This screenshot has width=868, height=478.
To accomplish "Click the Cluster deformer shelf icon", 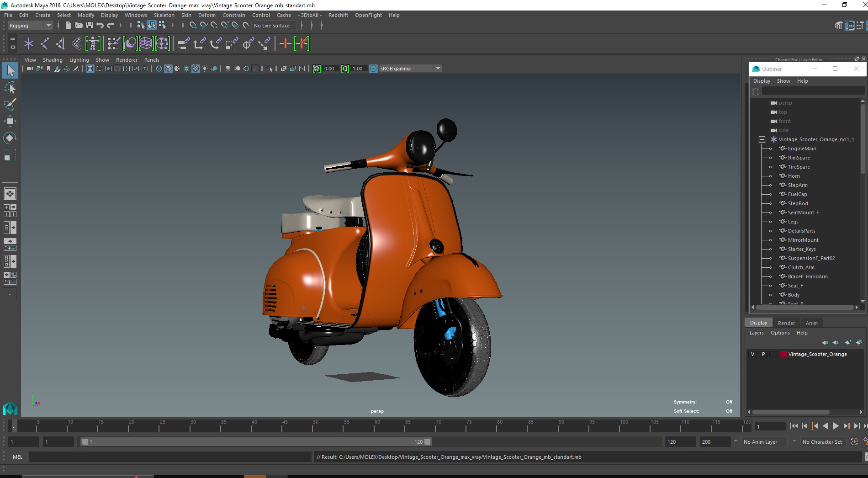I will (162, 44).
